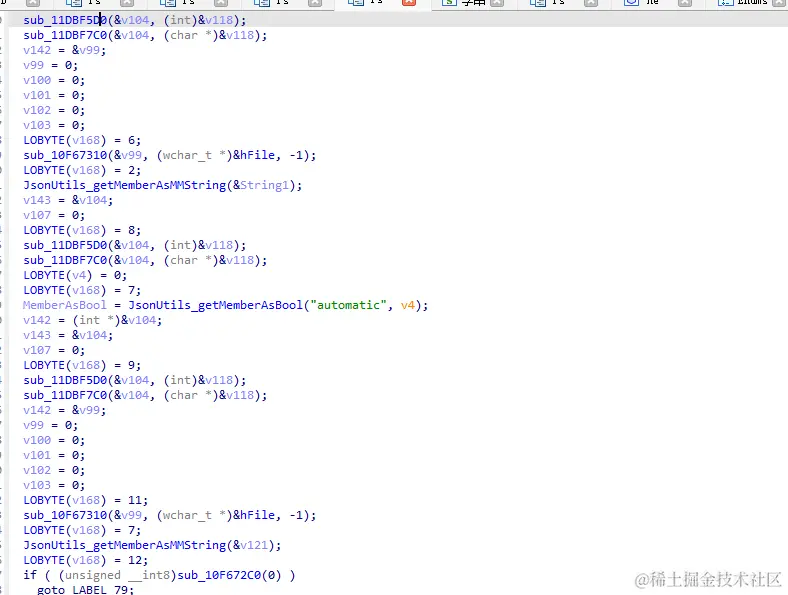
Task: Select the line 'LOBYTE(v168) = 12;'
Action: click(x=85, y=560)
